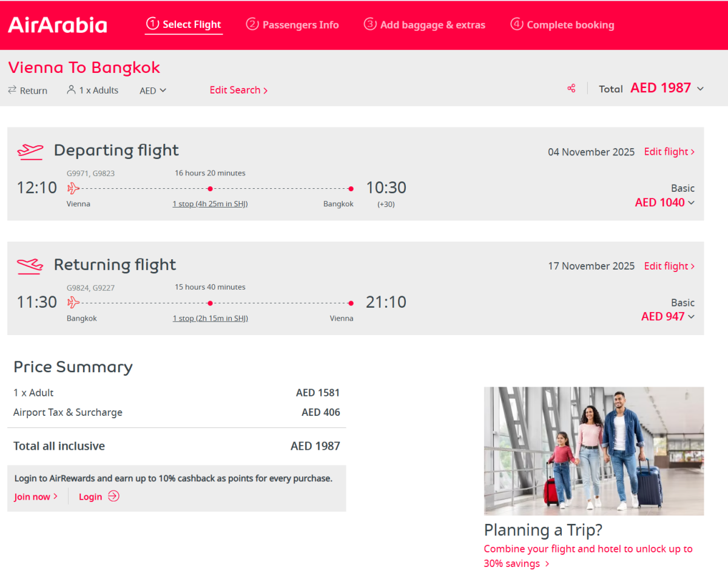View the 1 stop 4h 25m in SHJ details
This screenshot has height=587, width=728.
pos(210,204)
